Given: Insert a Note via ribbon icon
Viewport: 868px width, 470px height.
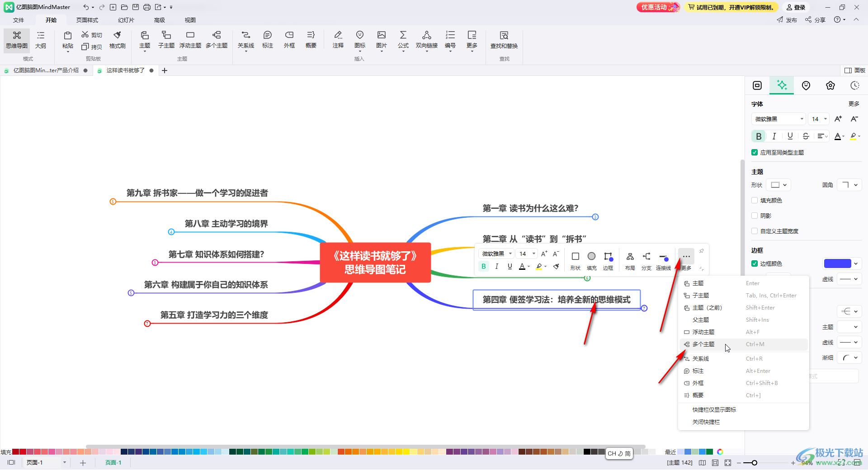Looking at the screenshot, I should tap(338, 40).
